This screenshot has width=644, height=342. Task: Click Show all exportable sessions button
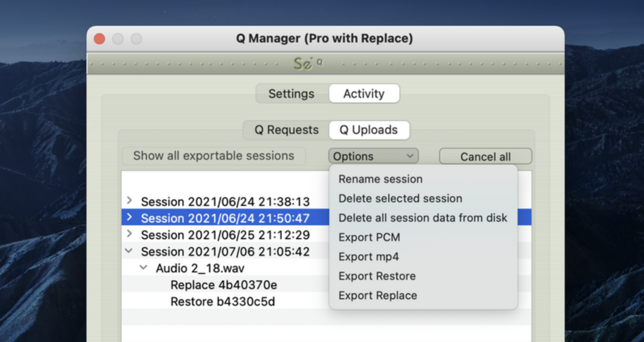[x=214, y=156]
